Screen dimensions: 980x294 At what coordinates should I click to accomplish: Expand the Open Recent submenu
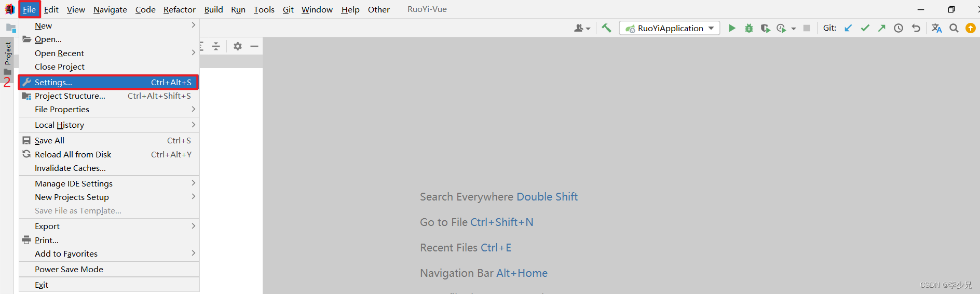(x=109, y=53)
